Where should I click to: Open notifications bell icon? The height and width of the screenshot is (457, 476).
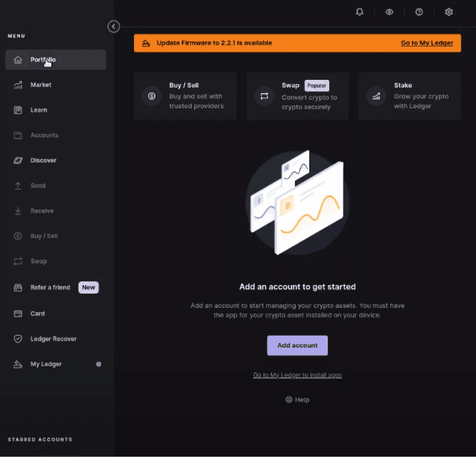pyautogui.click(x=359, y=12)
